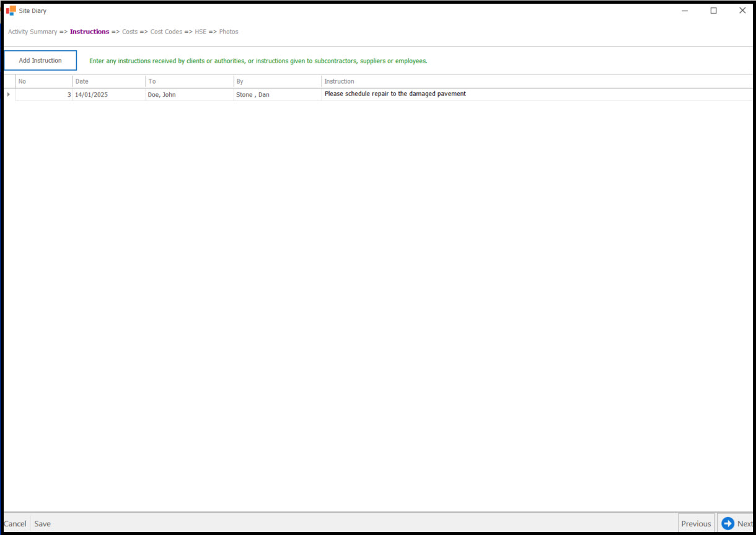The width and height of the screenshot is (756, 535).
Task: Maximize the Site Diary window
Action: (x=713, y=11)
